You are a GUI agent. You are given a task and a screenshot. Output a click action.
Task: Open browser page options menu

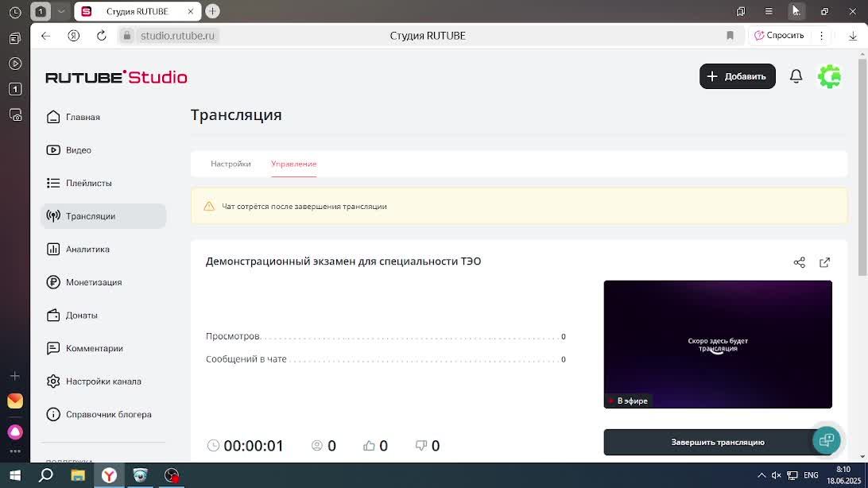(822, 36)
